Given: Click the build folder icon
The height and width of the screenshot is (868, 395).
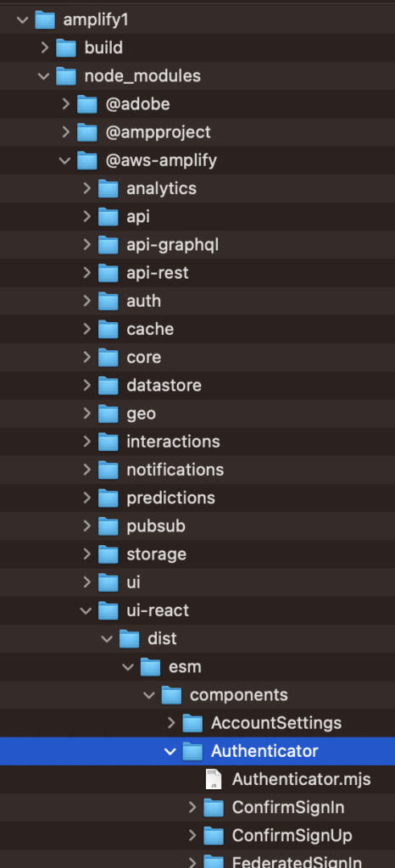Looking at the screenshot, I should [66, 48].
